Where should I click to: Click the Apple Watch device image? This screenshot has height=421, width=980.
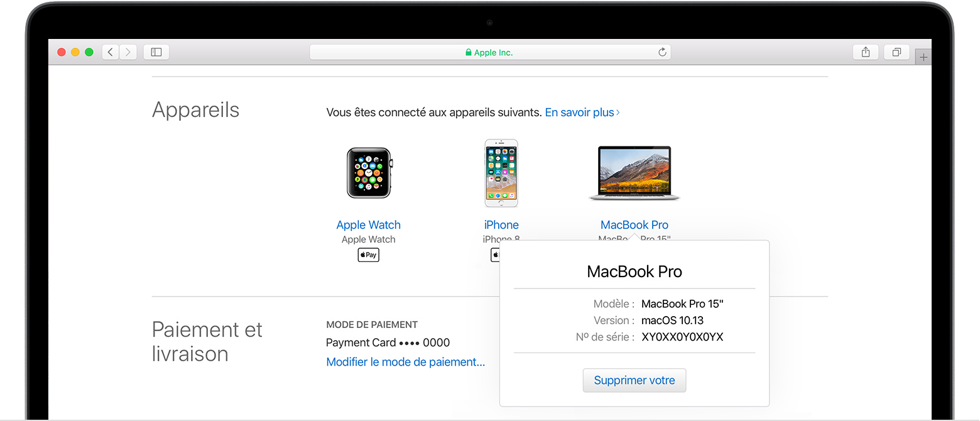coord(369,173)
